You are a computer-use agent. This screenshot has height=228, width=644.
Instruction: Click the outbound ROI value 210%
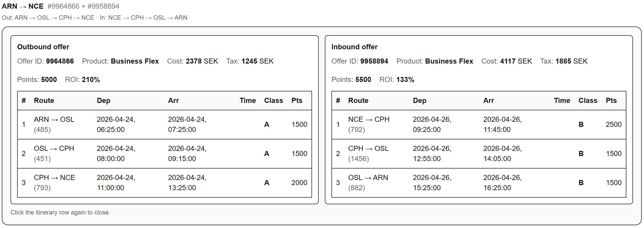91,80
